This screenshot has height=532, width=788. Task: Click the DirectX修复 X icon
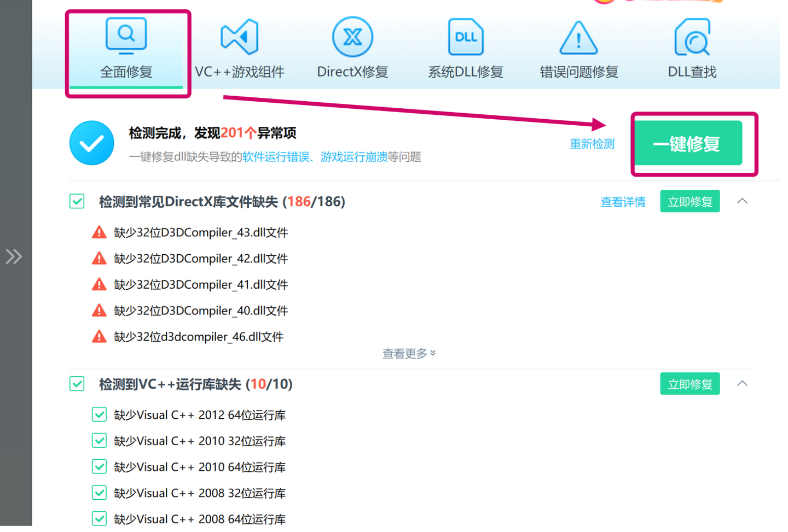click(x=352, y=36)
